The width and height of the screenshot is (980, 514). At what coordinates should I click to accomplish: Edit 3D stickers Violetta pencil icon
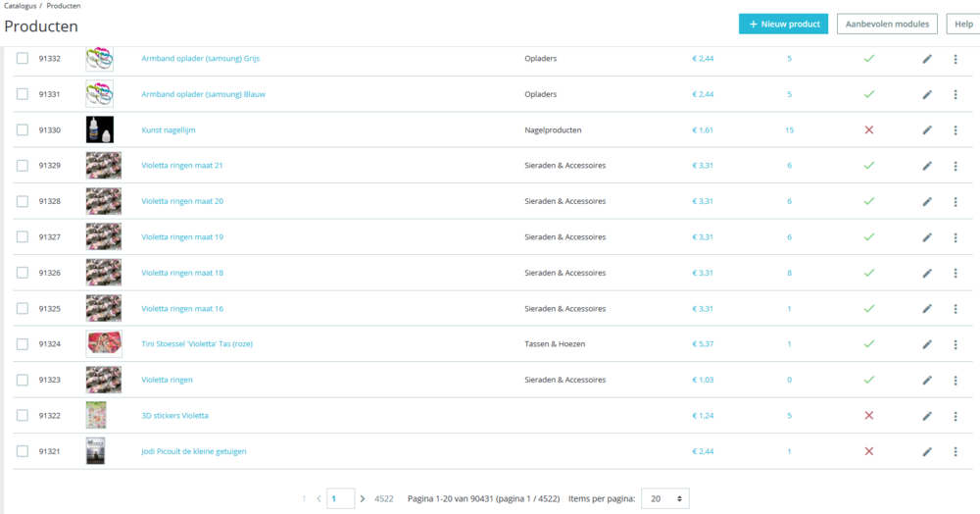pyautogui.click(x=927, y=416)
